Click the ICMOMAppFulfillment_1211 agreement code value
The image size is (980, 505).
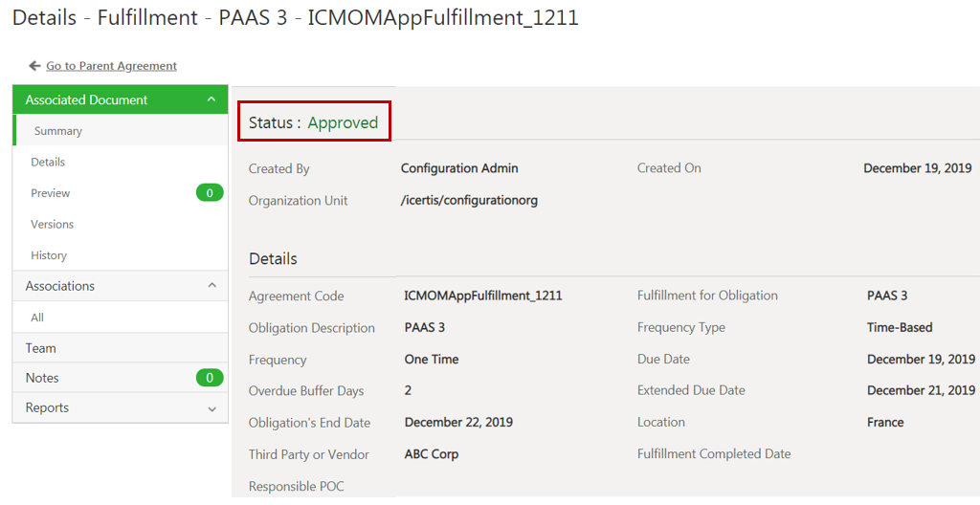click(x=482, y=296)
